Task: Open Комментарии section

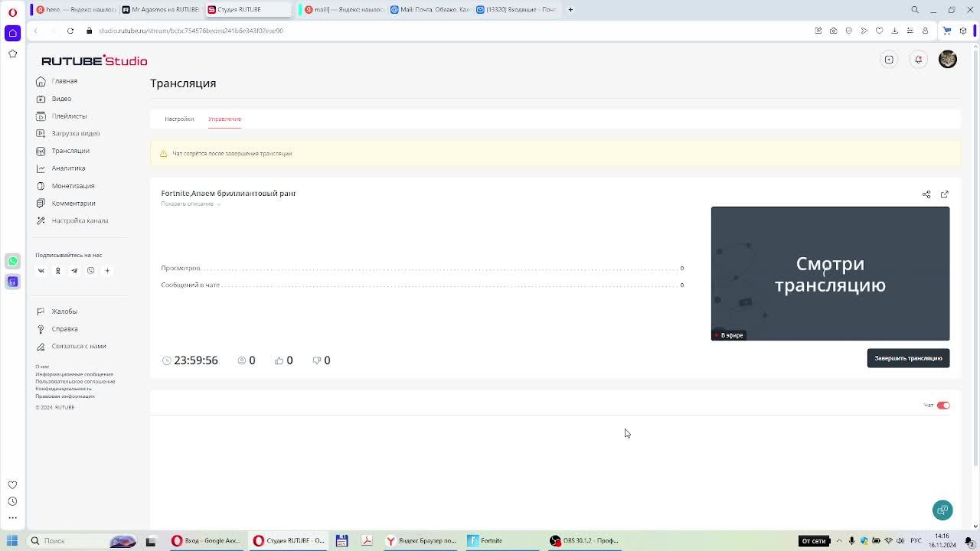Action: (x=73, y=204)
